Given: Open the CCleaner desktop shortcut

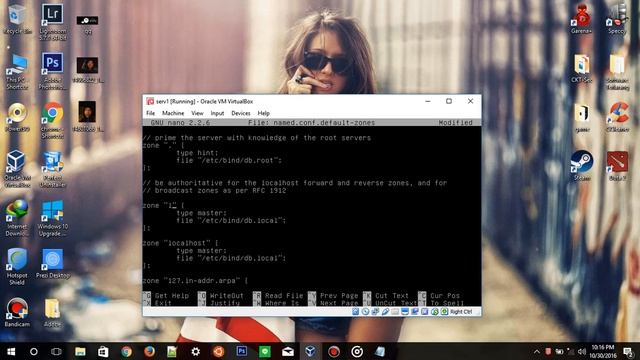Looking at the screenshot, I should tap(619, 117).
